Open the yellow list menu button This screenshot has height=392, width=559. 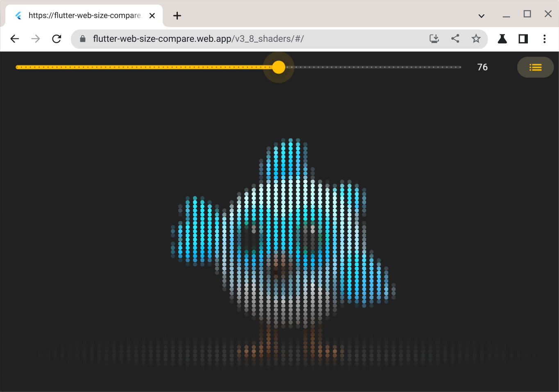point(535,67)
